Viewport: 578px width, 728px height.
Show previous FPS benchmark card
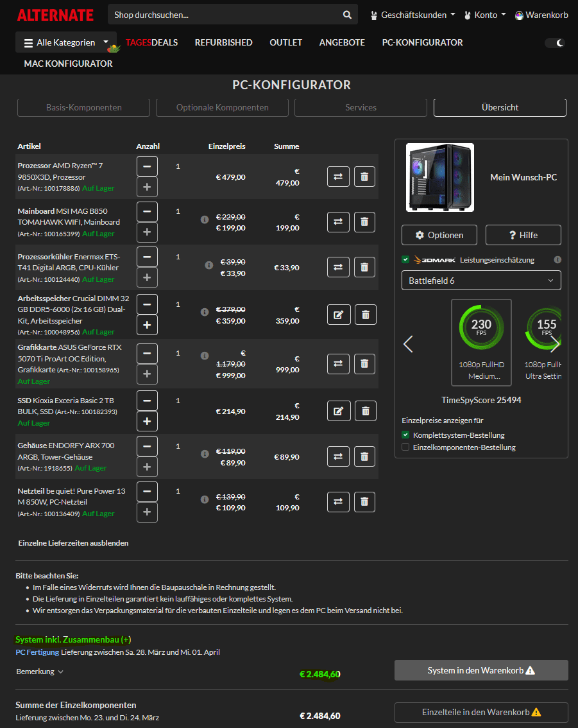(x=408, y=344)
